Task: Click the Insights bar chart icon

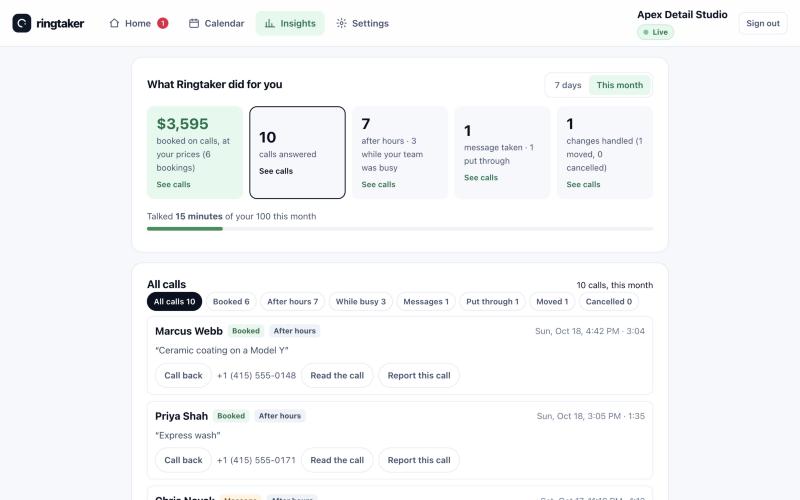Action: tap(269, 23)
